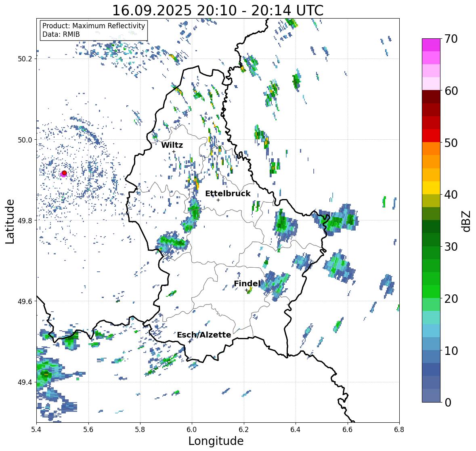
Task: Click the 0 tick on the colorbar
Action: click(448, 403)
